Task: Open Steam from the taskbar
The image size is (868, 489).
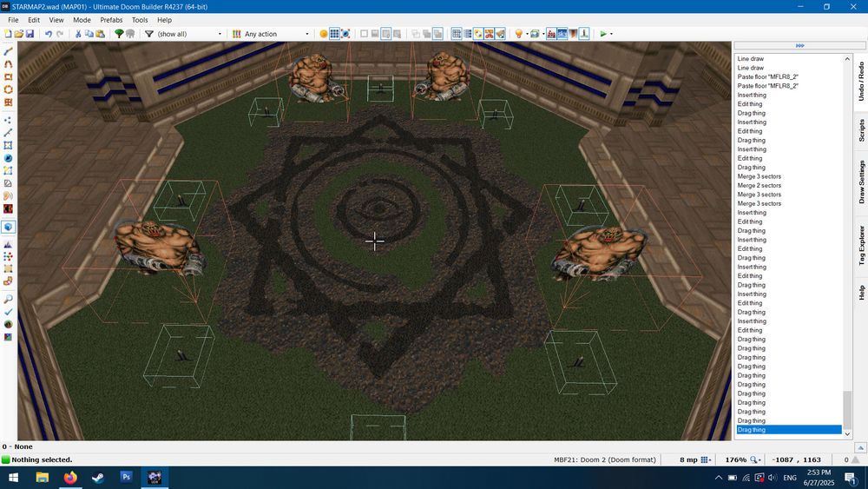Action: pyautogui.click(x=98, y=477)
